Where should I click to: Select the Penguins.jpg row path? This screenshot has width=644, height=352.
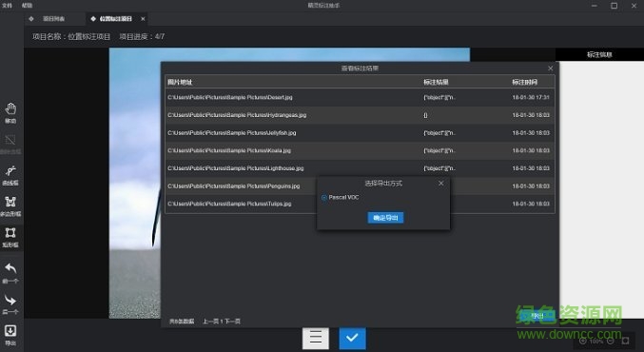(234, 186)
